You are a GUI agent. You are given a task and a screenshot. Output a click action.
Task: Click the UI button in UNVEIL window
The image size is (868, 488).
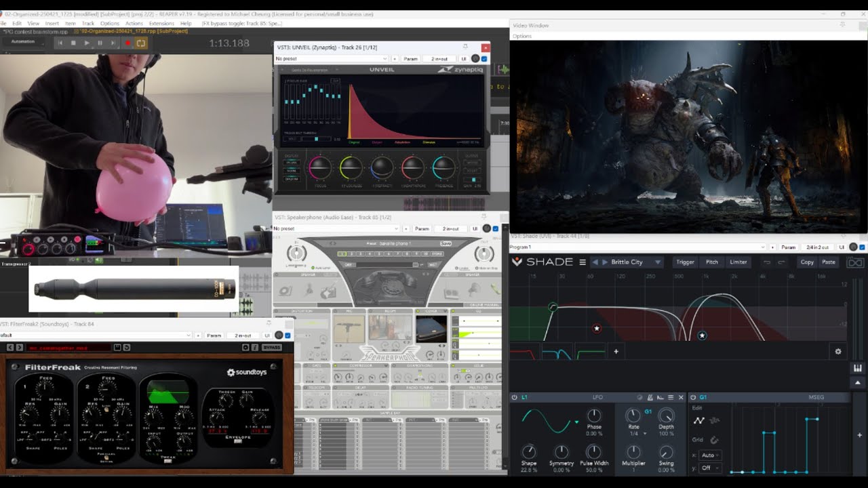pyautogui.click(x=465, y=59)
